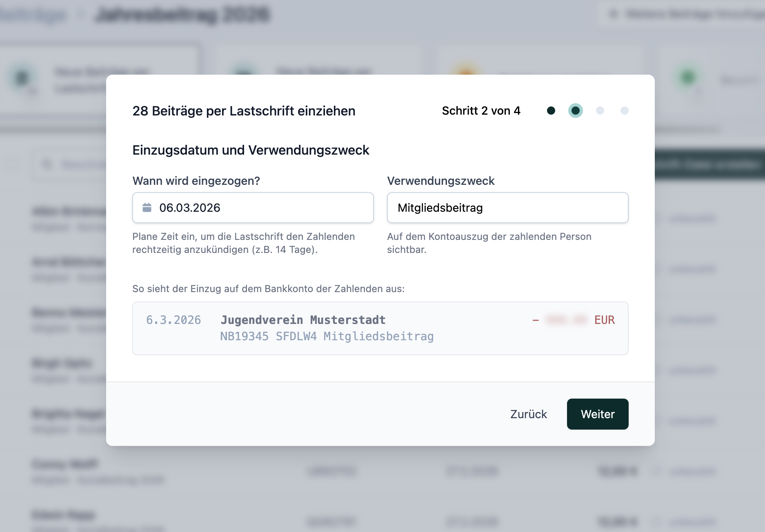
Task: Click the blurred search magnifier icon
Action: 47,164
